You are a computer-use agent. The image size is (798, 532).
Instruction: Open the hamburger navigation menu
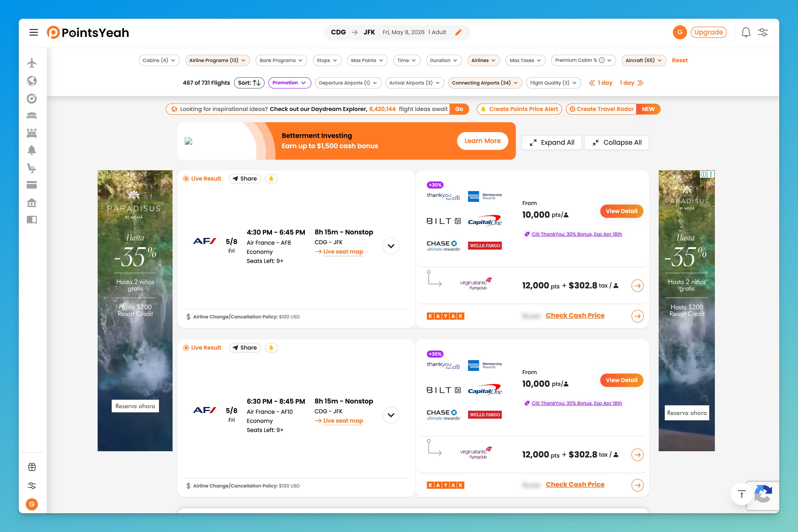point(33,32)
